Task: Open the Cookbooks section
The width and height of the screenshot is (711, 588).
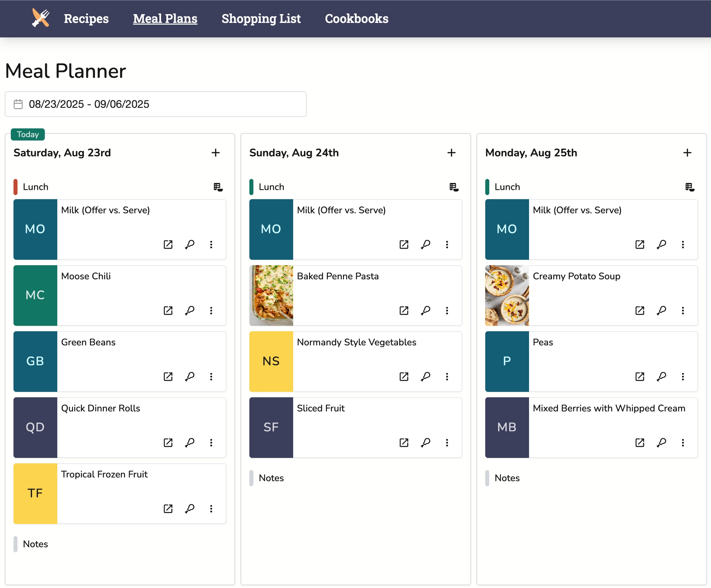Action: (356, 19)
